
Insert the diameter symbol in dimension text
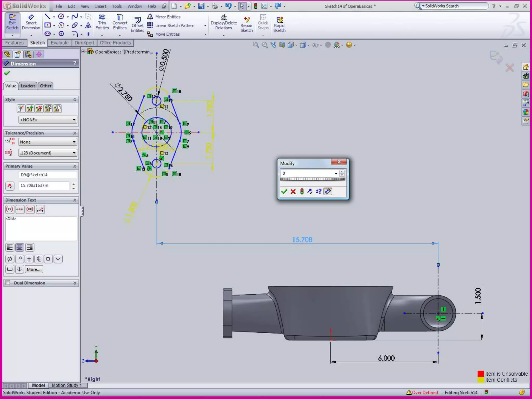[10, 259]
